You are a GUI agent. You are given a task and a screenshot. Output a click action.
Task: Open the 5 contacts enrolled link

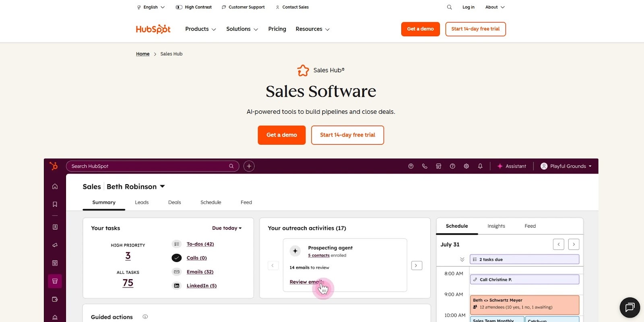[319, 256]
